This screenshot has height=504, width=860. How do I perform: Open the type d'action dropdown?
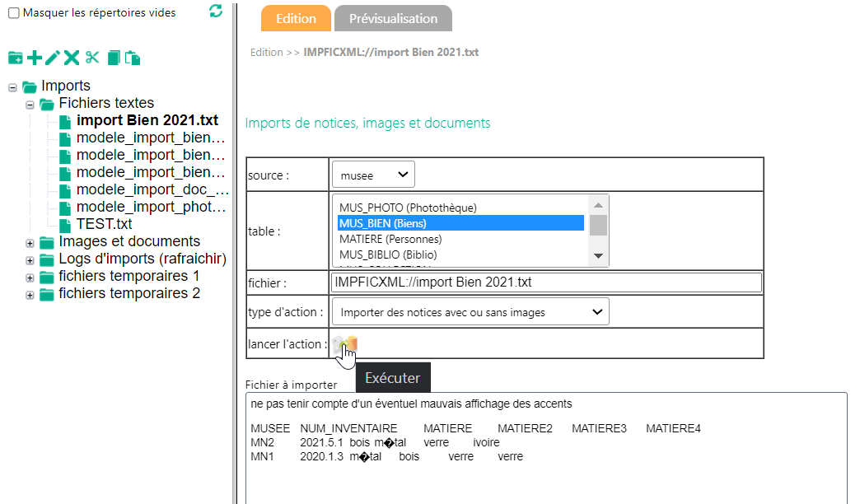(470, 311)
